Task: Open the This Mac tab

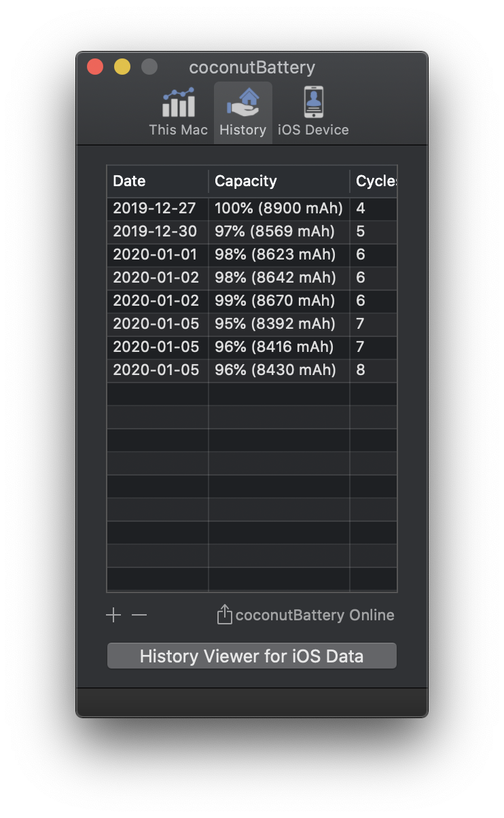Action: (x=178, y=113)
